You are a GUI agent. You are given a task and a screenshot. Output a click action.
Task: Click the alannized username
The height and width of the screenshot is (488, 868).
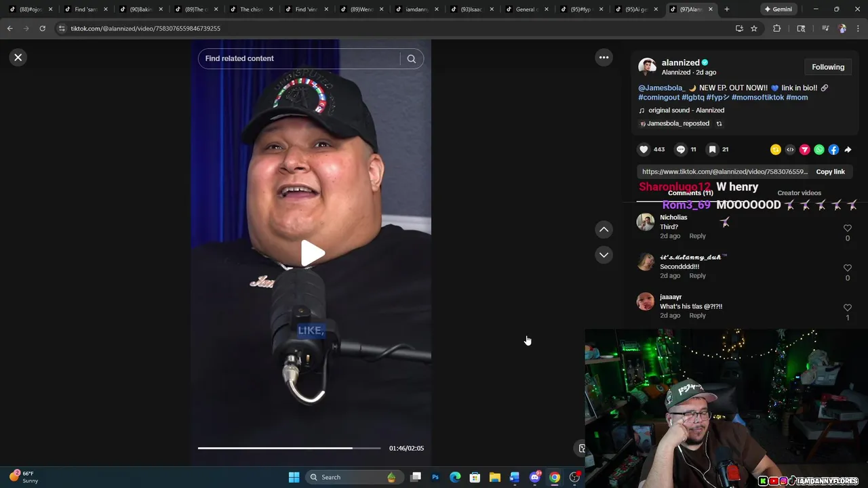[680, 62]
